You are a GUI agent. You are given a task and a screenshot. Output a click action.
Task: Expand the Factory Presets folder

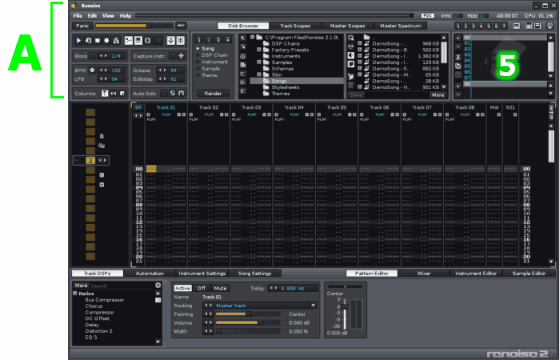coord(259,50)
